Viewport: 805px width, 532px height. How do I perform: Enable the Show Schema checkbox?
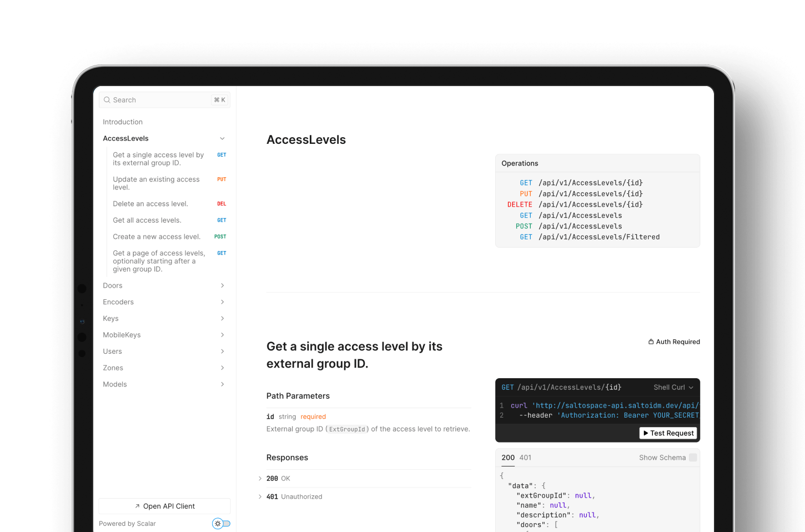click(x=693, y=458)
